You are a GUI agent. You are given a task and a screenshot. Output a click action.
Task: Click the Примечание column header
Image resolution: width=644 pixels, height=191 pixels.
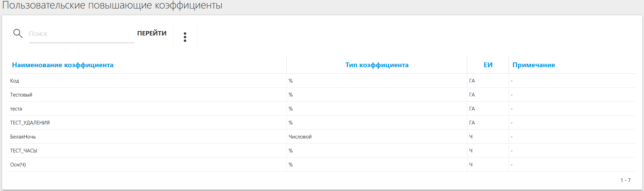click(x=533, y=65)
